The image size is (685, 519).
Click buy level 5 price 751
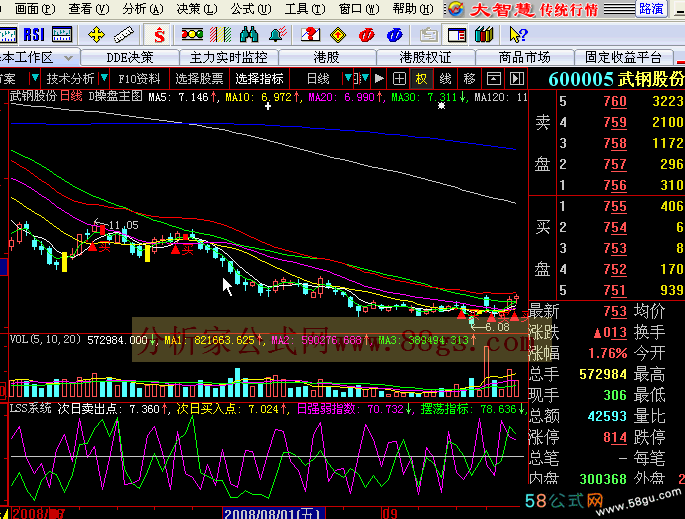pos(615,291)
